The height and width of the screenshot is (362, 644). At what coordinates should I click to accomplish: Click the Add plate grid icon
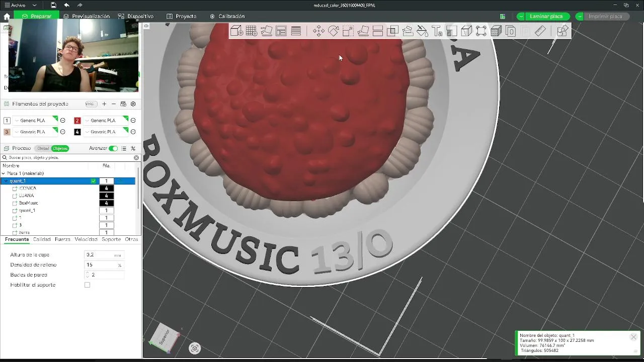pyautogui.click(x=252, y=31)
